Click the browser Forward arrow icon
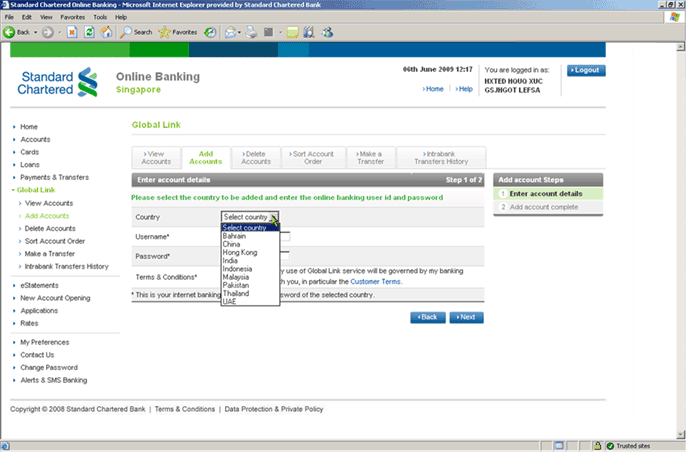This screenshot has width=686, height=452. tap(47, 32)
